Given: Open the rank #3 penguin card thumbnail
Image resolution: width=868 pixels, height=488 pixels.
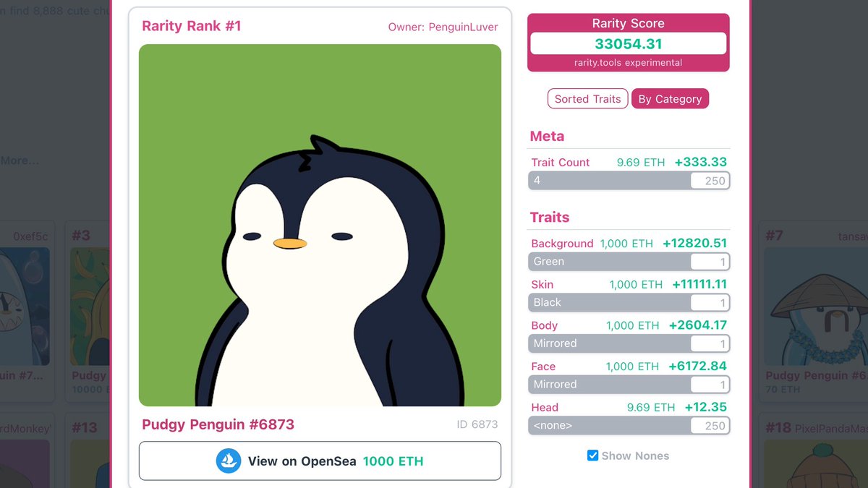Looking at the screenshot, I should [x=90, y=307].
